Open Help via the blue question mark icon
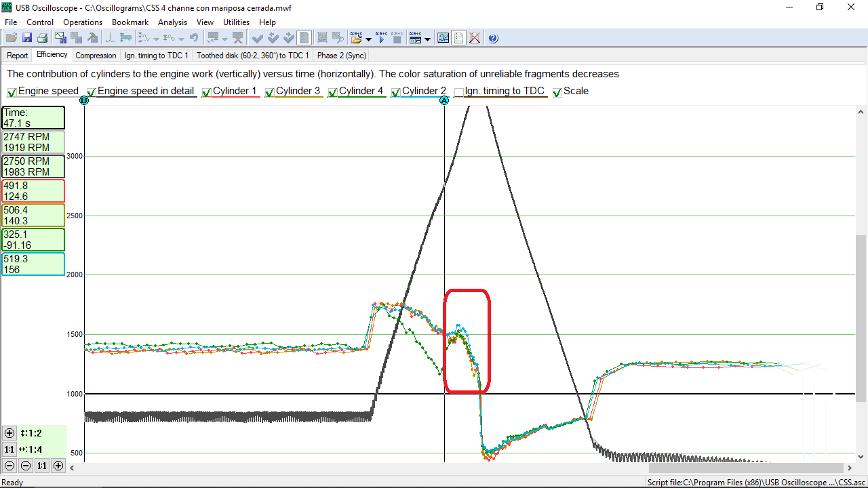868x488 pixels. [x=493, y=38]
